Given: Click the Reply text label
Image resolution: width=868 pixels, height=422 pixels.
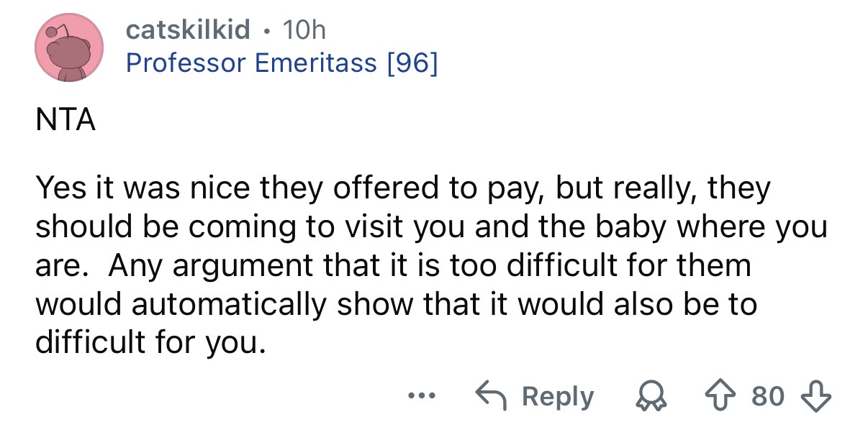Looking at the screenshot, I should click(x=558, y=396).
